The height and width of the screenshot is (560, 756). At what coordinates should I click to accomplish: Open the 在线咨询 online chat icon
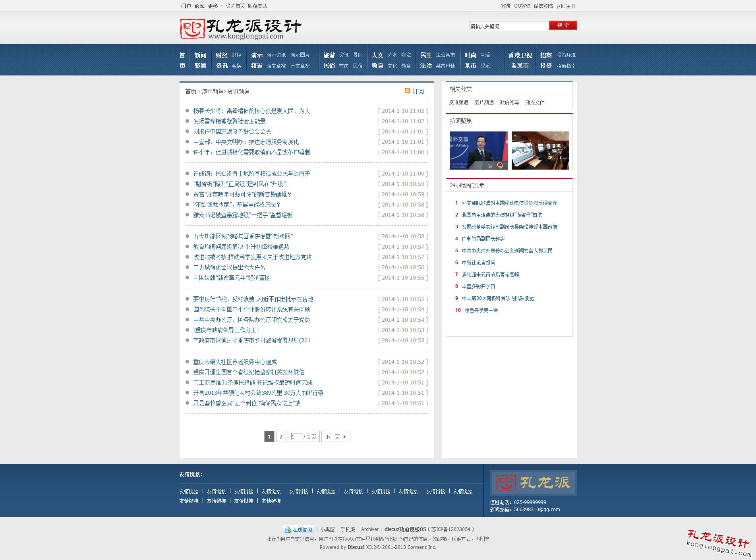pos(299,529)
